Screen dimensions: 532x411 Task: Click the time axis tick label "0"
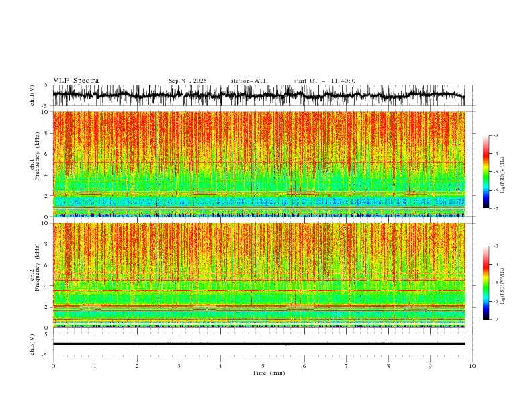(x=53, y=366)
